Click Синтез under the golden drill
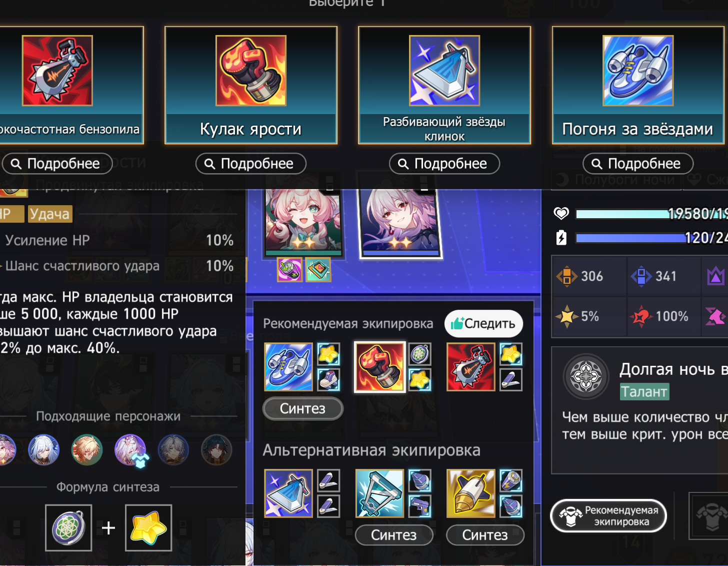The width and height of the screenshot is (728, 566). pos(485,535)
